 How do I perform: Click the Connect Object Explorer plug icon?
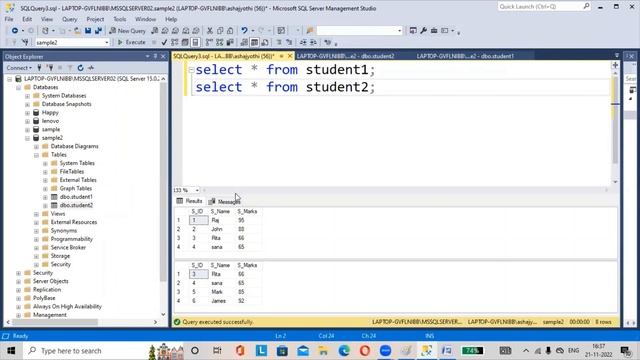[x=40, y=68]
